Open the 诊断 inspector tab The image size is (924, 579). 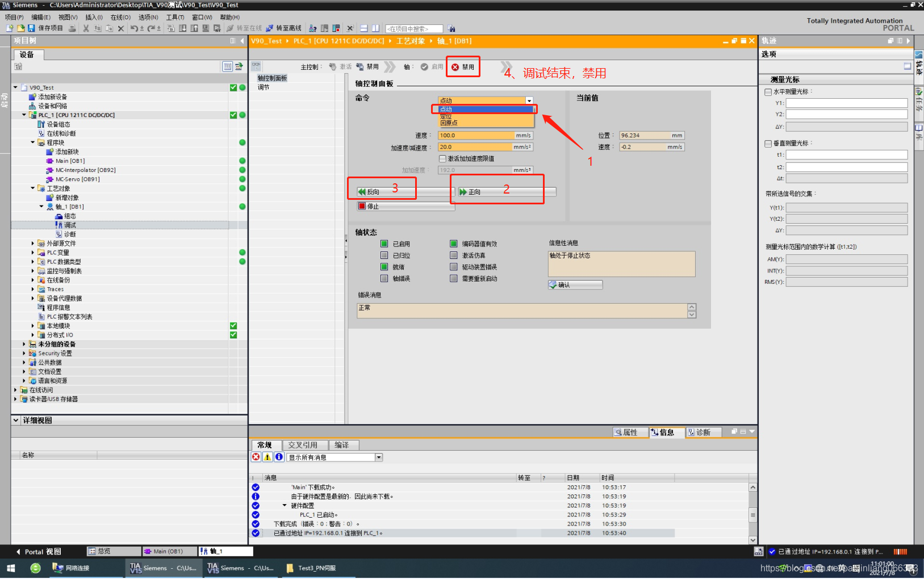(x=704, y=433)
